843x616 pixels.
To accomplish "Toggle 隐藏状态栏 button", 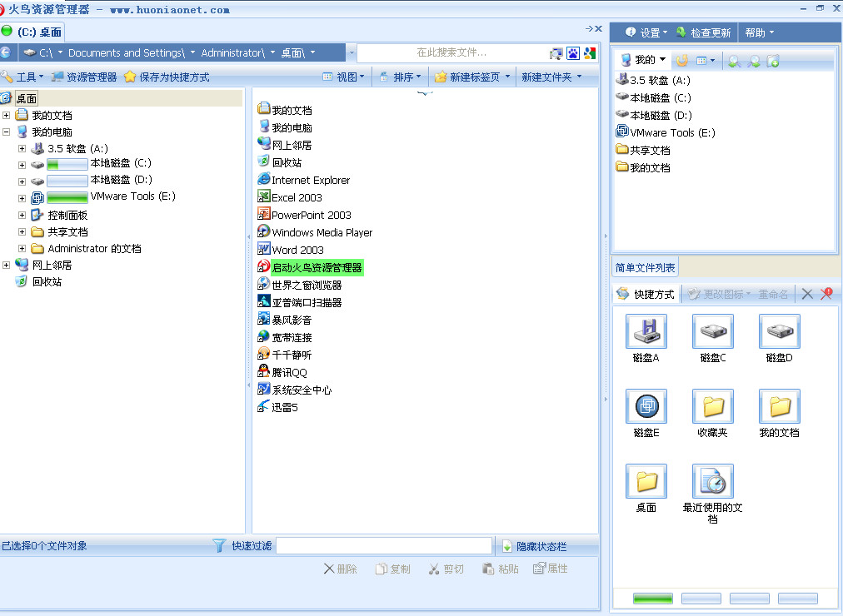I will 535,546.
